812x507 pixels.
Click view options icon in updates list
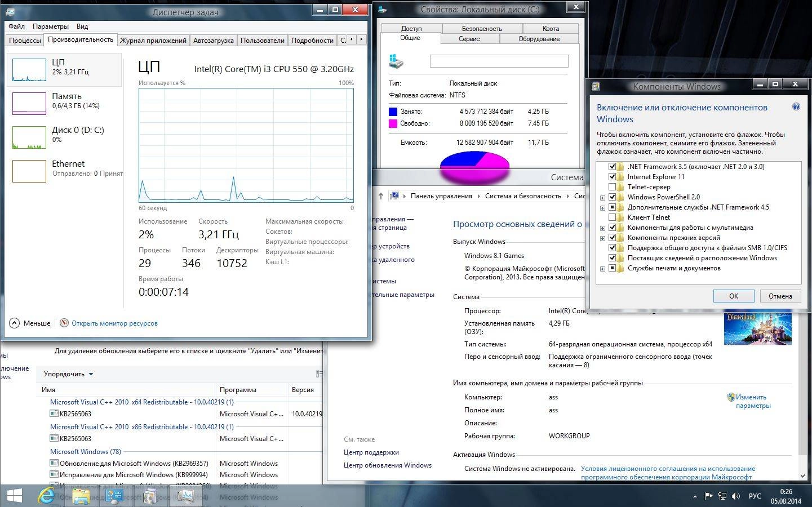click(x=319, y=374)
